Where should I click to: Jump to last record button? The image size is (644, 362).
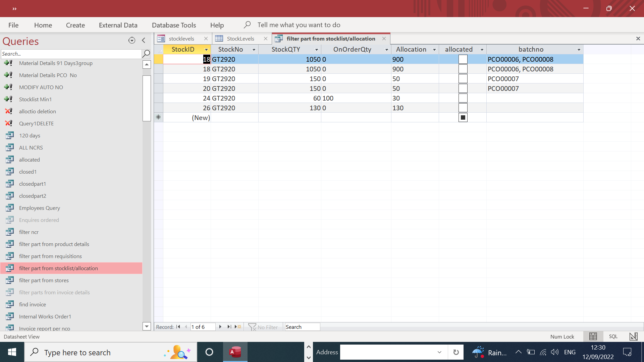pos(229,327)
